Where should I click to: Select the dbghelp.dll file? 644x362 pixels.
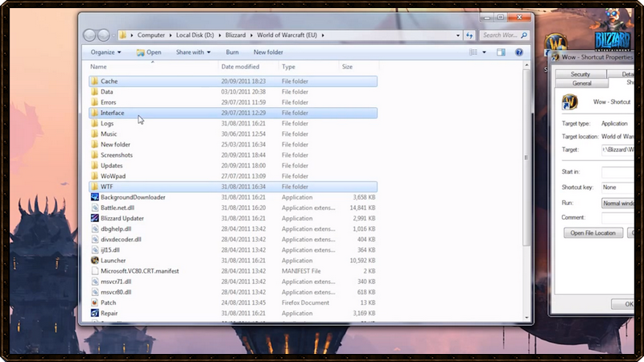pyautogui.click(x=233, y=229)
